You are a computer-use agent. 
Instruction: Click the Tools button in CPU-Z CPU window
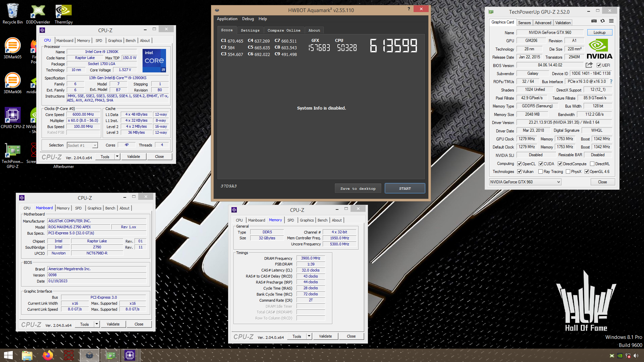pyautogui.click(x=105, y=157)
